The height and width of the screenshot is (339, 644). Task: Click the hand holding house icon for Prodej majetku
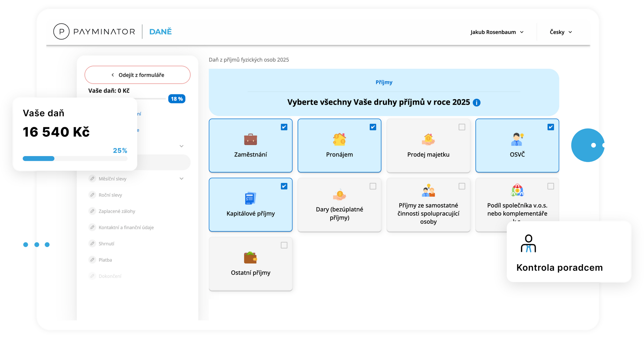pyautogui.click(x=428, y=139)
